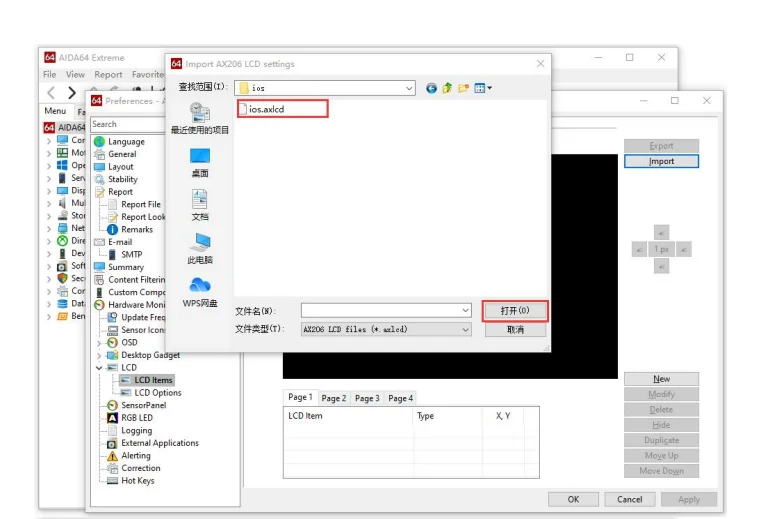Switch to the Page 3 tab
The width and height of the screenshot is (780, 519).
367,398
